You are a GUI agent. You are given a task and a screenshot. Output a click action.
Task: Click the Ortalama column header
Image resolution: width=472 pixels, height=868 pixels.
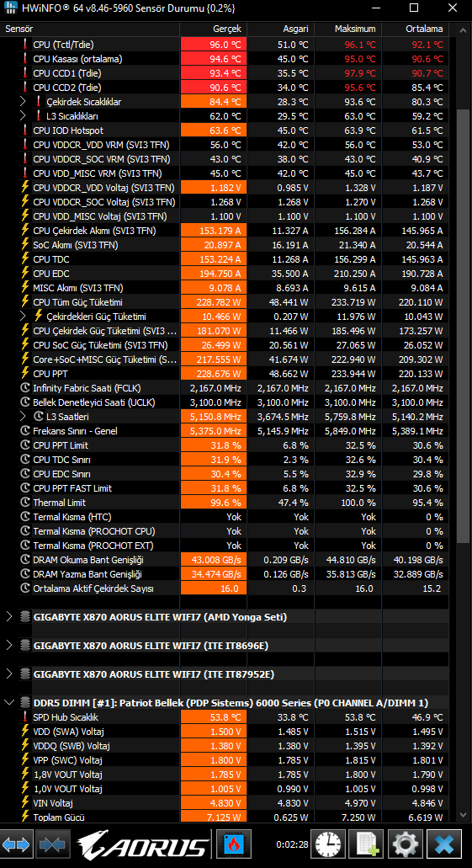(416, 29)
